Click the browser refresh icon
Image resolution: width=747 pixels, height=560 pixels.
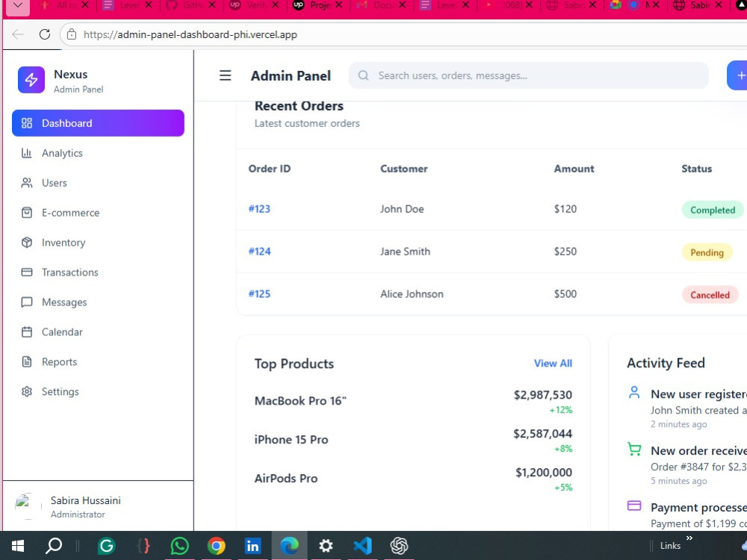pos(45,34)
